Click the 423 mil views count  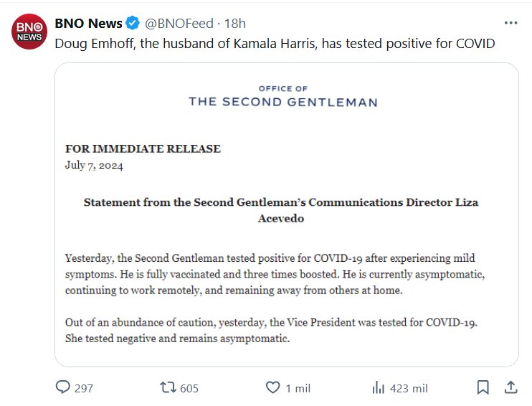(x=409, y=388)
